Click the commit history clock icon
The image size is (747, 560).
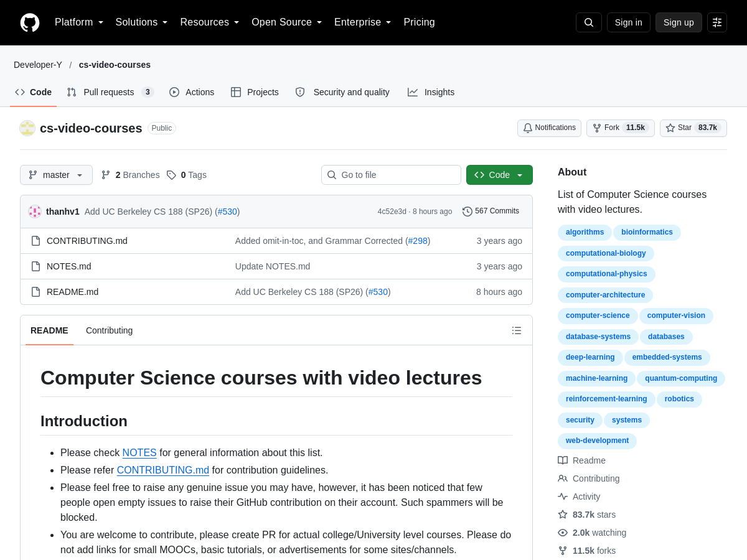(x=467, y=212)
